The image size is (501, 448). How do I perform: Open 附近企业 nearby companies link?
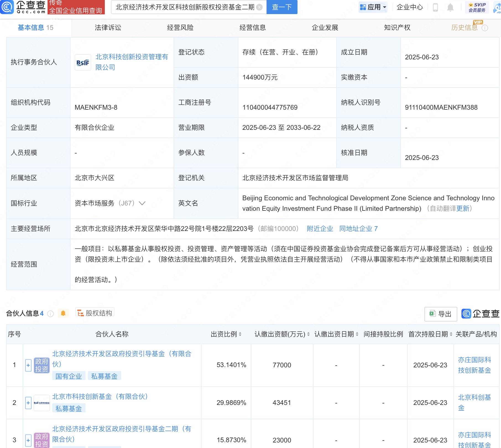[x=320, y=229]
